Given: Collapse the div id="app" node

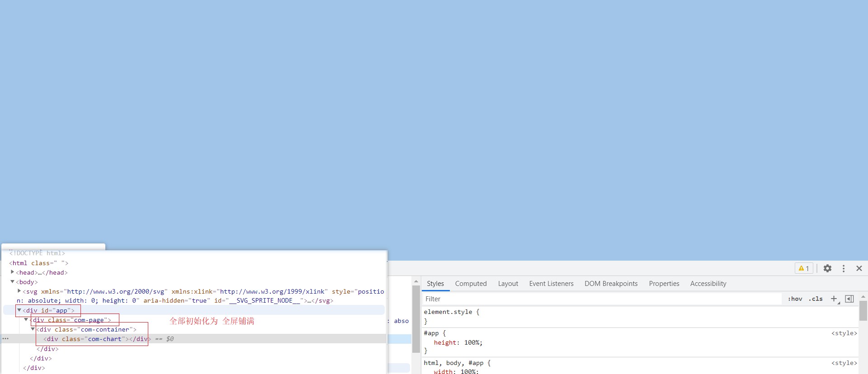Looking at the screenshot, I should pos(19,310).
